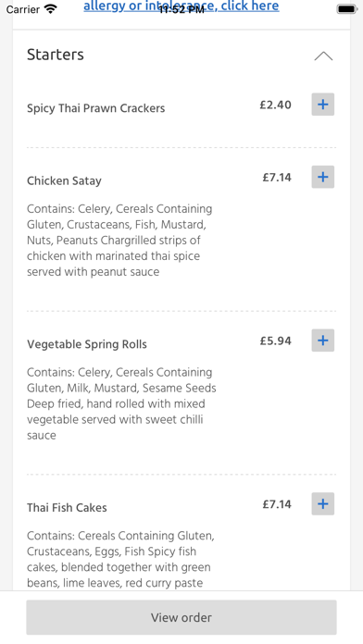
Task: Select the Thai Fish Cakes item name
Action: click(67, 508)
